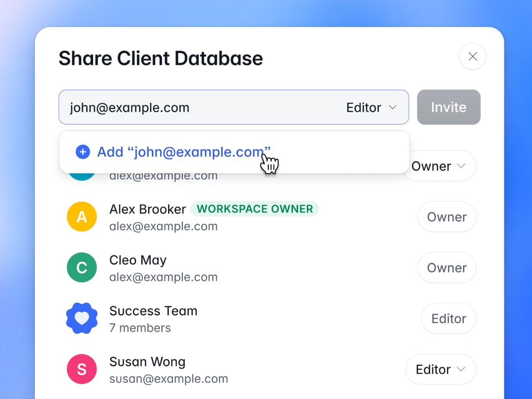The width and height of the screenshot is (532, 399).
Task: Click Success Team's Editor role pill
Action: pyautogui.click(x=449, y=318)
